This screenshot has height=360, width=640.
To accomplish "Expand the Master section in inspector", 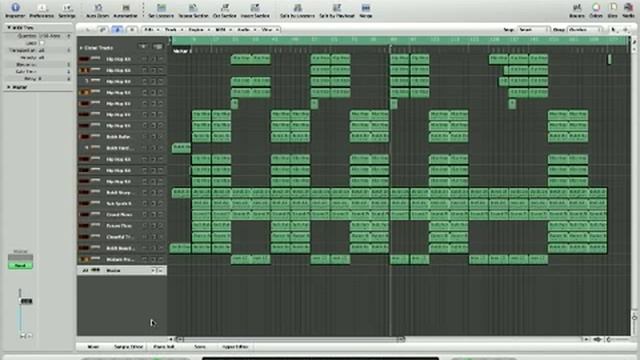I will (9, 87).
